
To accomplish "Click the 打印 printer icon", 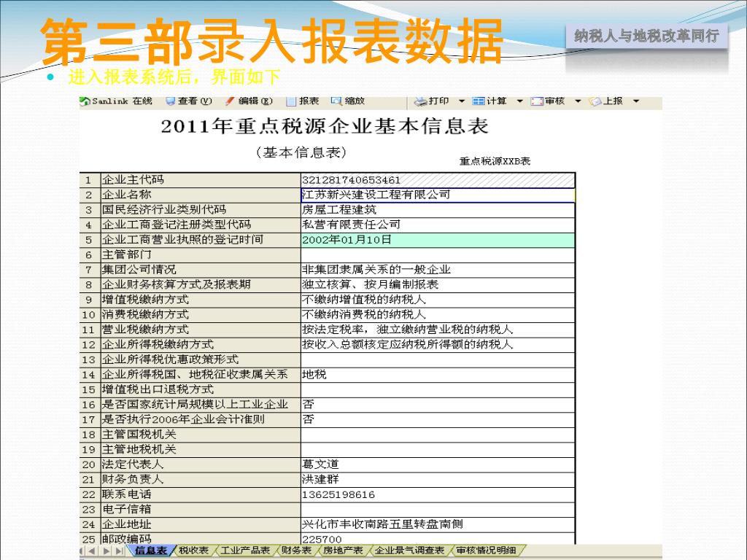I will [x=421, y=101].
